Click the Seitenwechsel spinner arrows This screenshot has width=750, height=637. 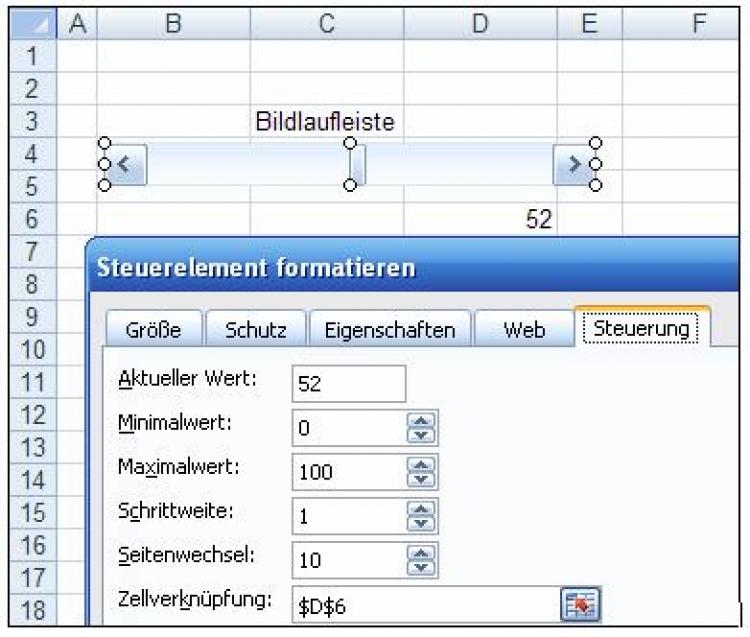click(422, 559)
